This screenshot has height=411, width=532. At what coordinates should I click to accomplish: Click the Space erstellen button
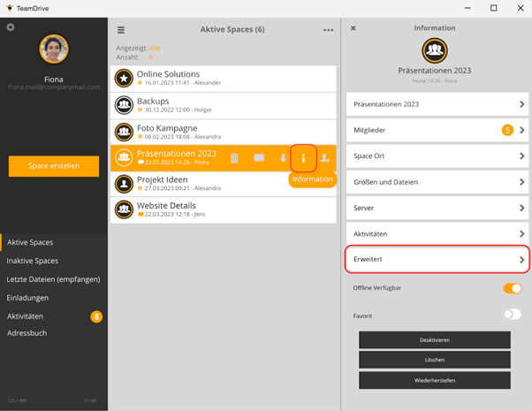point(54,166)
